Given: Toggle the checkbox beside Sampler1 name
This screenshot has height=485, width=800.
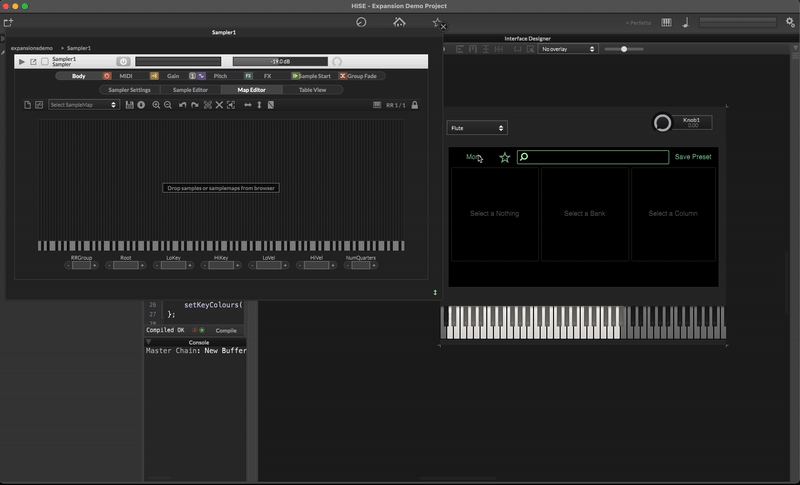Looking at the screenshot, I should 45,62.
